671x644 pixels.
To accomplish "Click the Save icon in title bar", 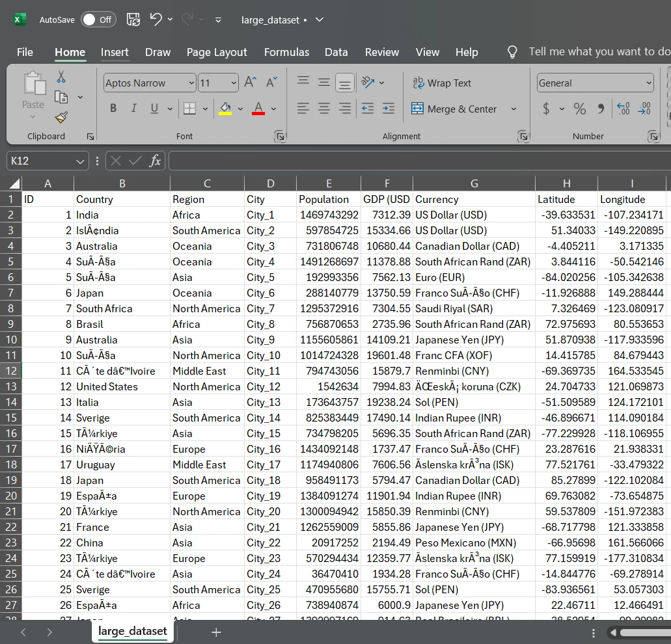I will pos(133,20).
